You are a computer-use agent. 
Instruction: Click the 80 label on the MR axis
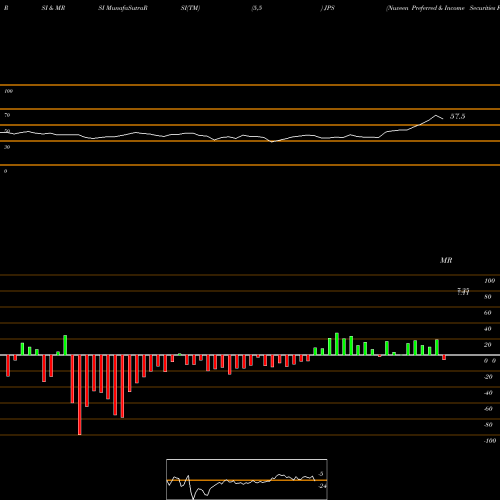click(x=488, y=297)
